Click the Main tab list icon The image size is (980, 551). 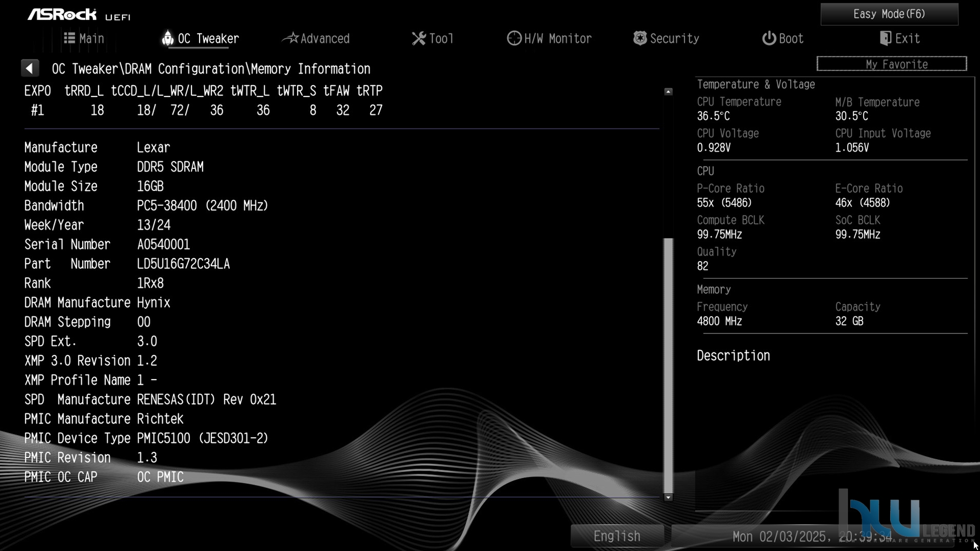[x=69, y=38]
